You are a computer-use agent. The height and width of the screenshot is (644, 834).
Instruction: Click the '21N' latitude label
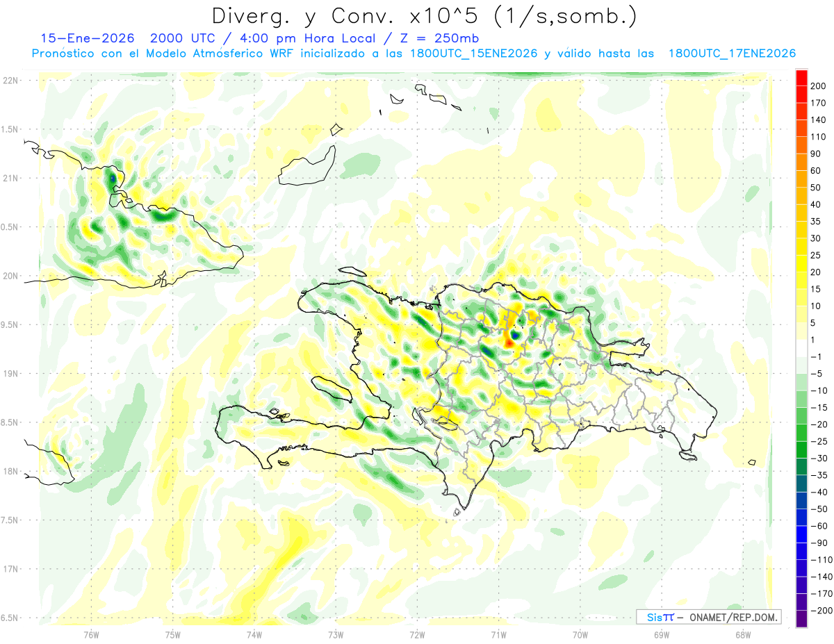10,178
